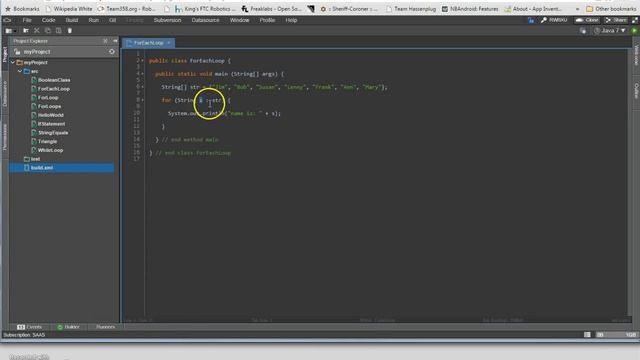Screen dimensions: 640x360
Task: Select the ForLoop file
Action: point(45,98)
